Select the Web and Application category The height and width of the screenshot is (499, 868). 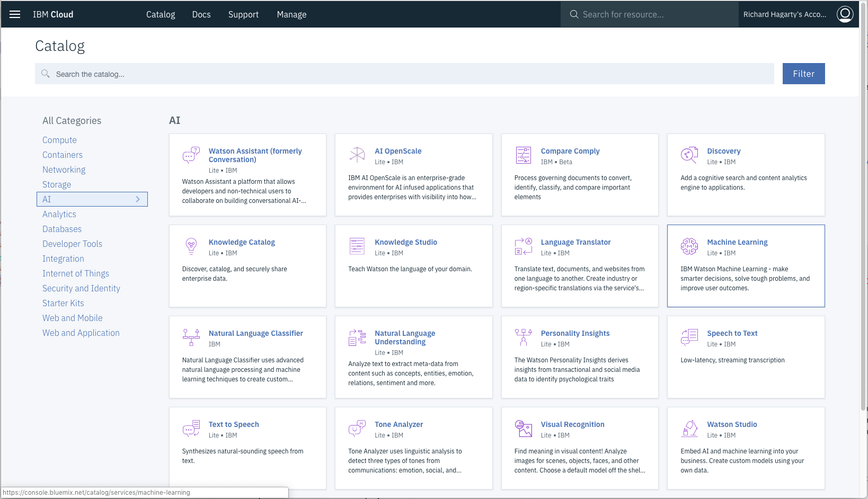pos(81,333)
